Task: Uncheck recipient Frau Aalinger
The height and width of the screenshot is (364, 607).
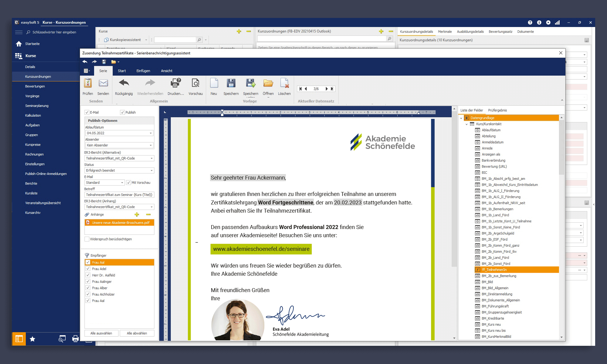Action: 88,281
